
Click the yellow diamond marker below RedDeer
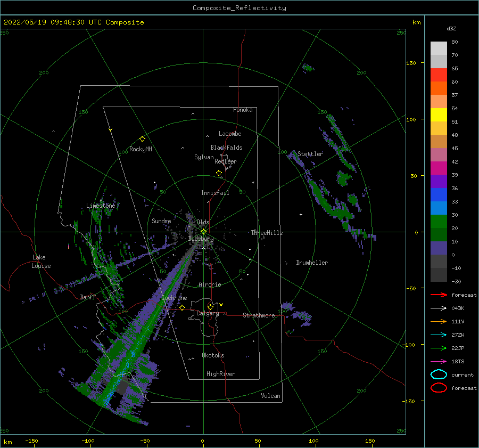click(219, 173)
